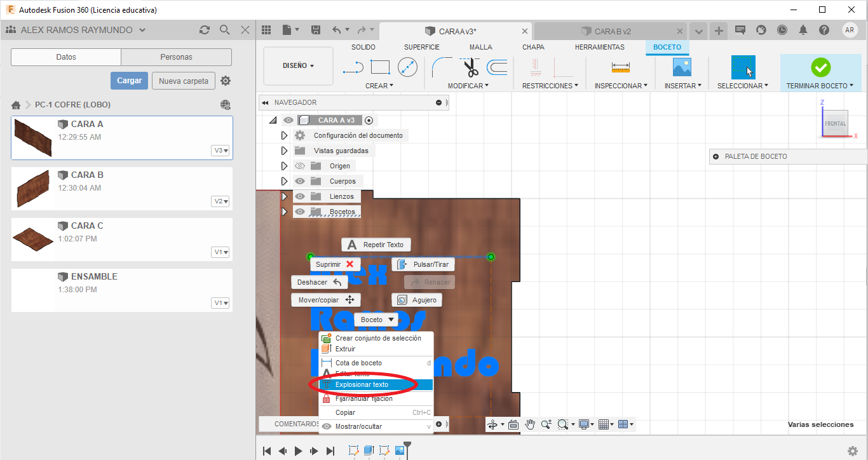Hide the Lienzos folder
The height and width of the screenshot is (460, 868).
[x=300, y=196]
